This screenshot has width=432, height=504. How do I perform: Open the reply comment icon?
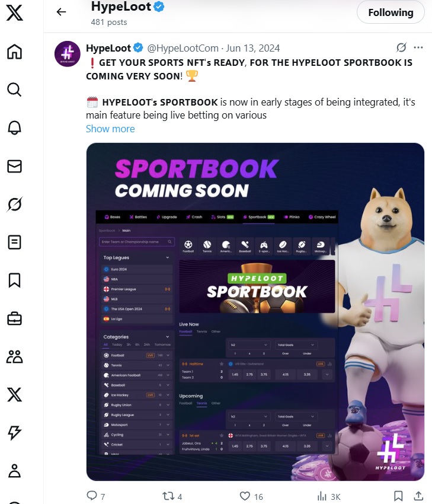92,495
